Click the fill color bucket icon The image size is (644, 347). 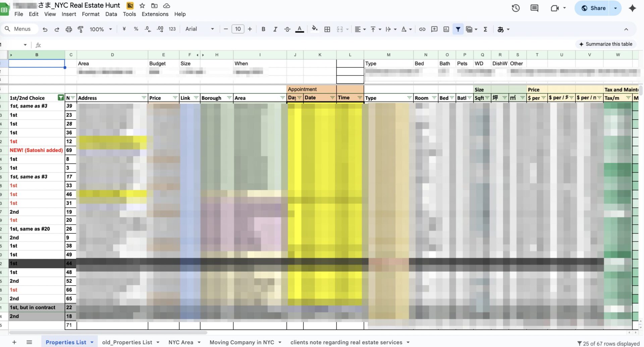(314, 29)
